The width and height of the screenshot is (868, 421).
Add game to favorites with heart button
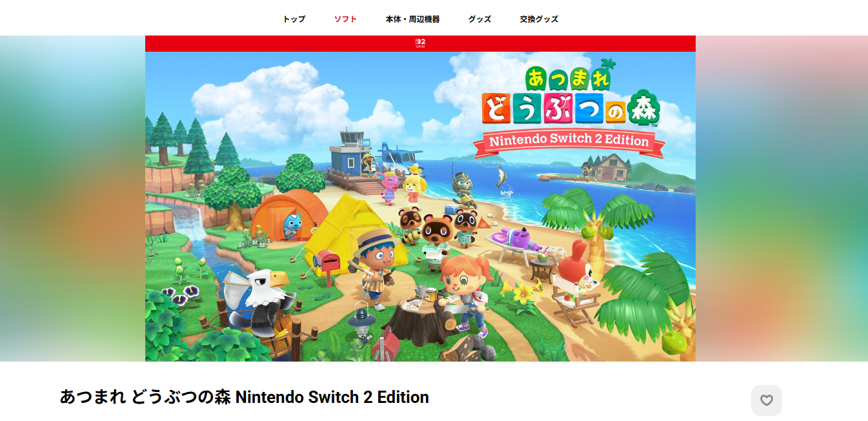766,400
